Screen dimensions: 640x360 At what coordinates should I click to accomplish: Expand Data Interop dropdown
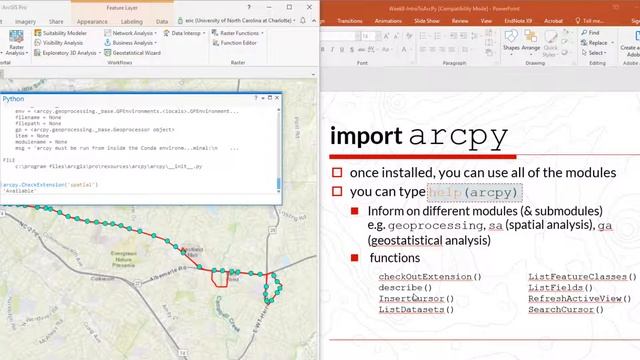click(204, 33)
